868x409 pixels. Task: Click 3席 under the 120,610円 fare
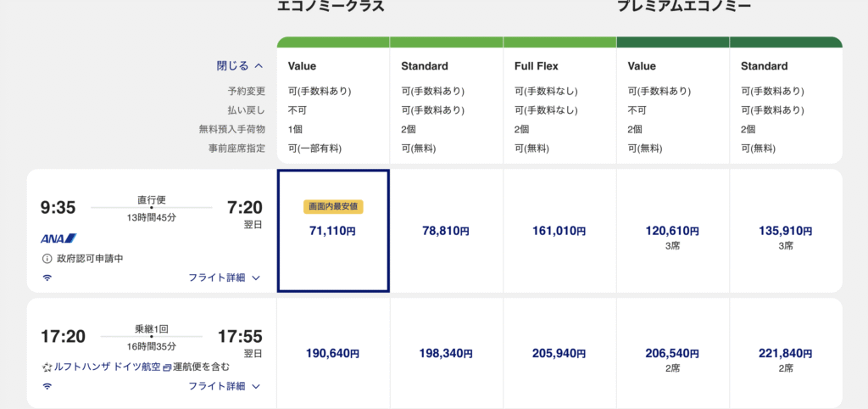(672, 245)
